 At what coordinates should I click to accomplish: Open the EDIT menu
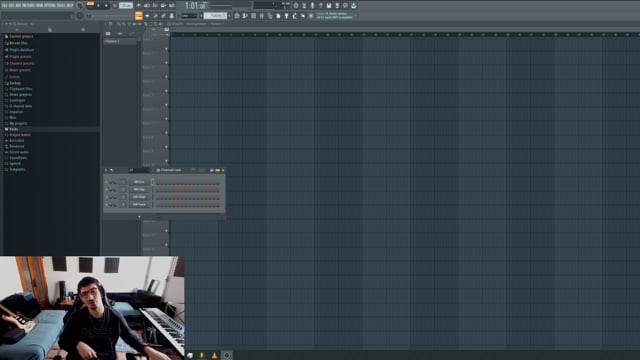[x=11, y=6]
